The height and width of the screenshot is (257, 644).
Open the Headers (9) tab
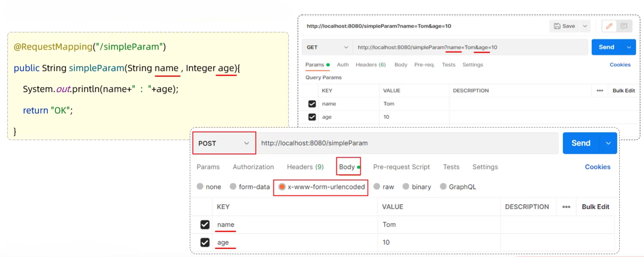pyautogui.click(x=305, y=167)
